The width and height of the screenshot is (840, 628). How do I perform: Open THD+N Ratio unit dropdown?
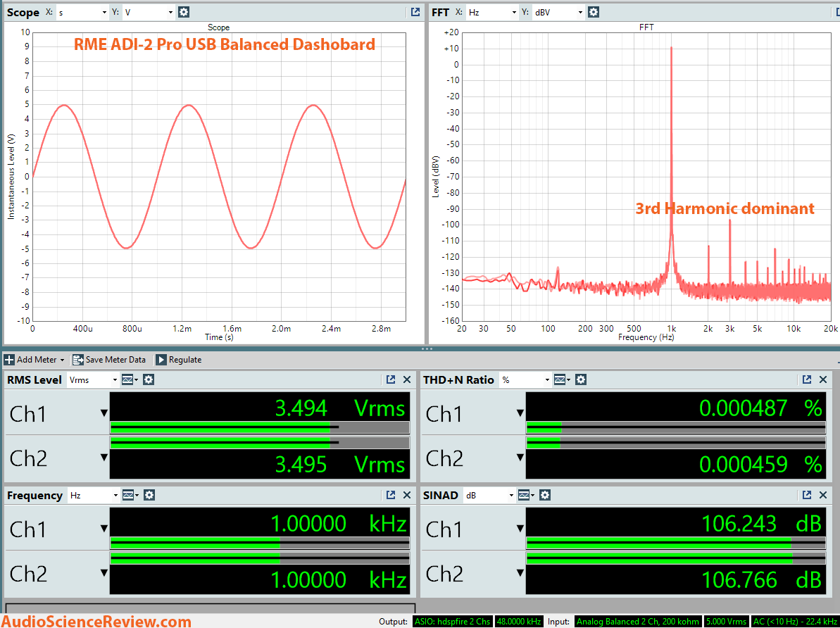coord(525,380)
